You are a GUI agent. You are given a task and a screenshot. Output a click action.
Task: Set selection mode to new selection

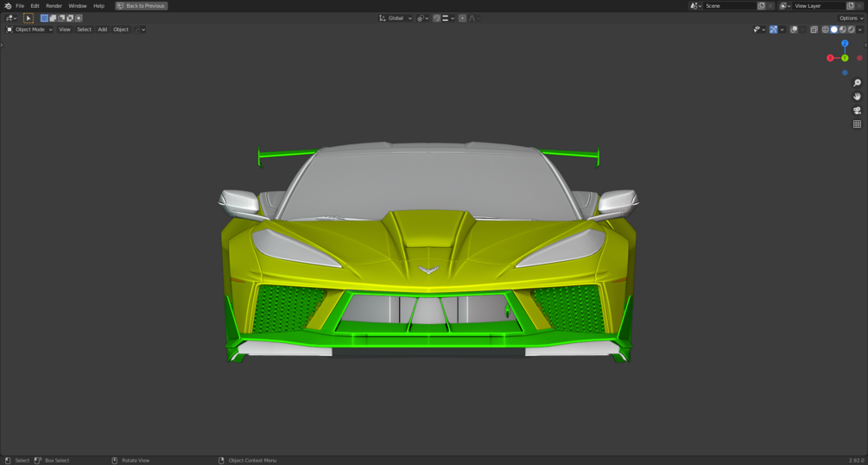tap(44, 18)
